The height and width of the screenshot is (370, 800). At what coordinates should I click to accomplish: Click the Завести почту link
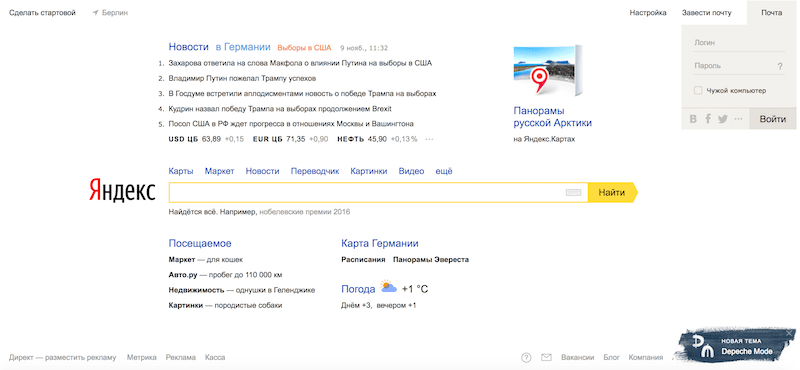click(707, 13)
